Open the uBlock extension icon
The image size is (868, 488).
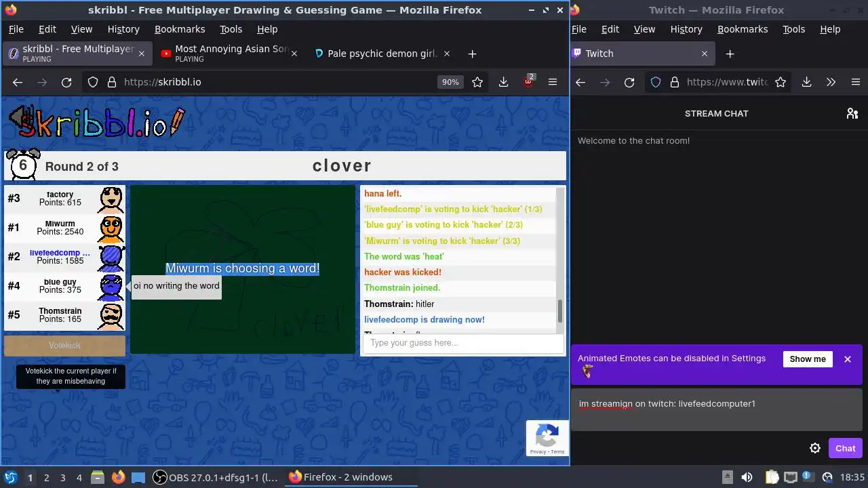529,81
